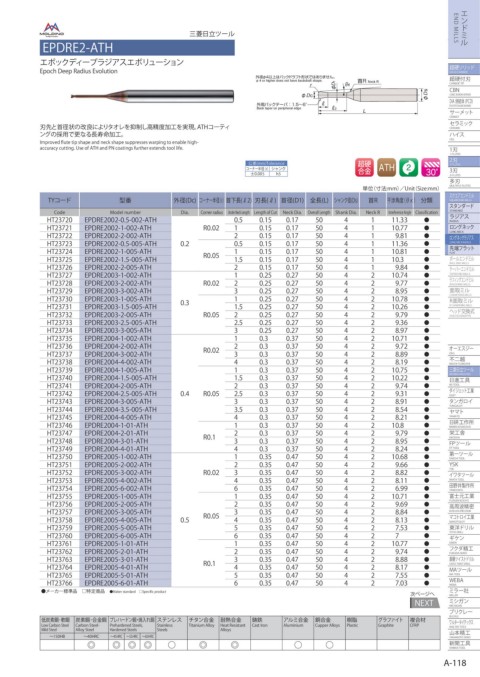480x677 pixels.
Task: Open the ギケン maker tab
Action: pyautogui.click(x=464, y=539)
